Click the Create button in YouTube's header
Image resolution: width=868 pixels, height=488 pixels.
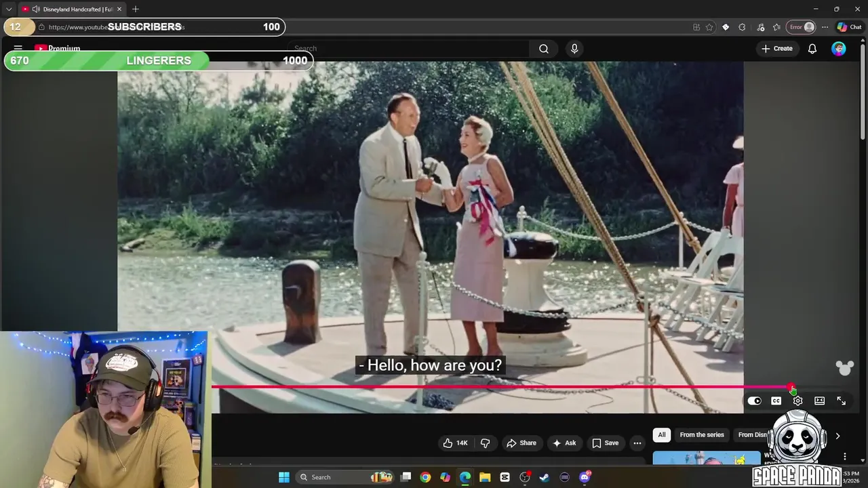[777, 49]
